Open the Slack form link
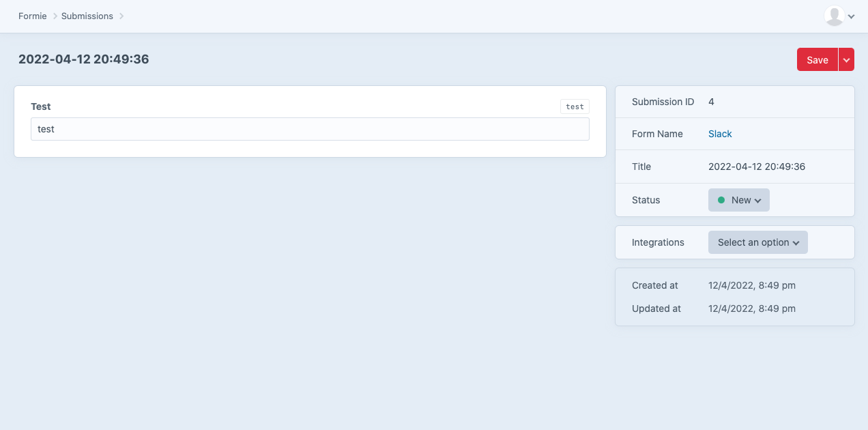This screenshot has width=868, height=430. pyautogui.click(x=720, y=134)
